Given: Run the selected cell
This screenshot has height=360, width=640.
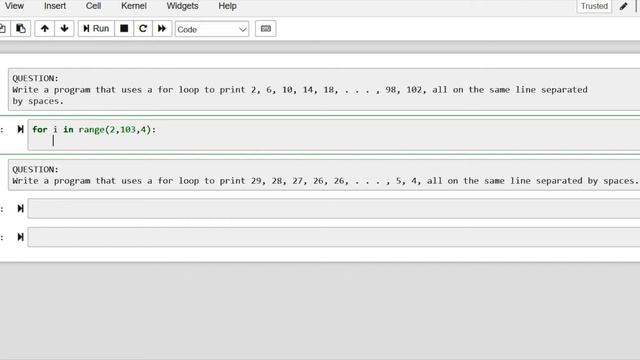Looking at the screenshot, I should coord(96,29).
